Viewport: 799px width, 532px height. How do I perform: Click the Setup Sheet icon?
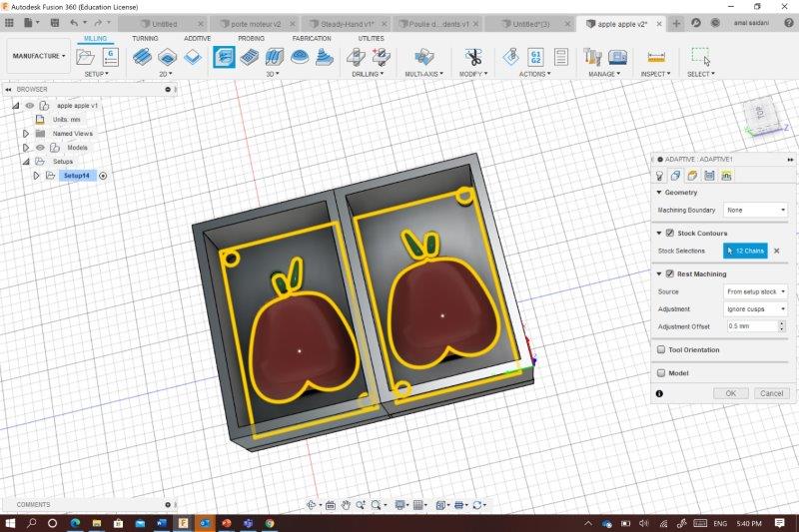point(561,57)
